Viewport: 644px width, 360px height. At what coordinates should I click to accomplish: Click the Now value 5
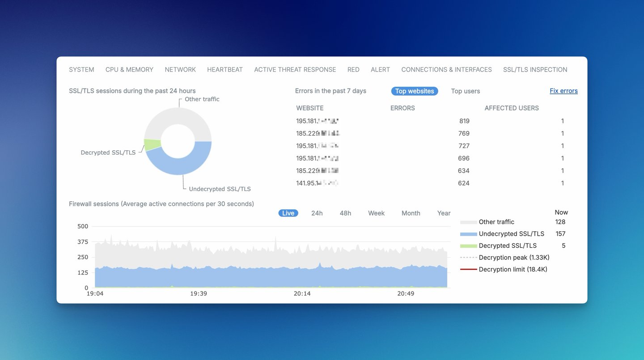pos(563,246)
